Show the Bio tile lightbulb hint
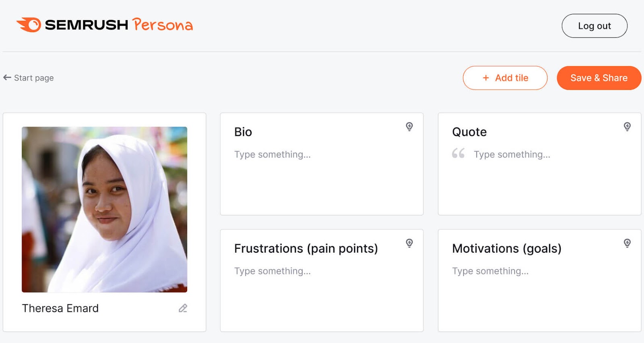The image size is (644, 343). click(x=409, y=127)
